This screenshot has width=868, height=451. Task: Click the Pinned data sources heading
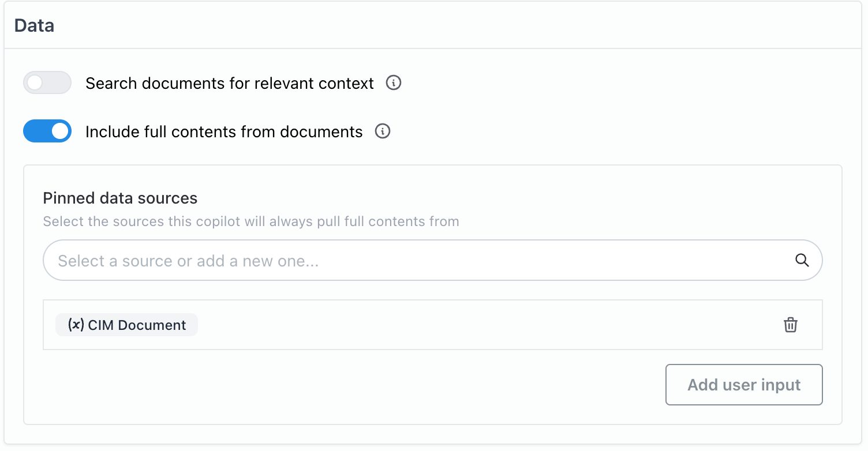[120, 198]
